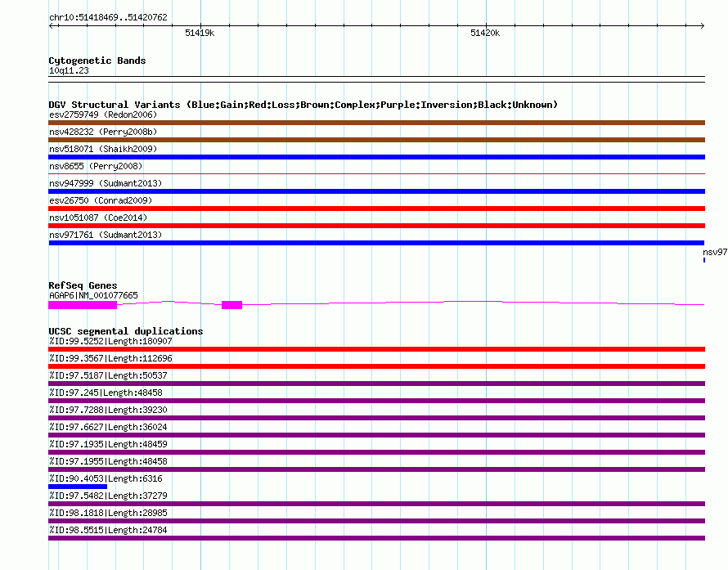Click purple bar under %ID:97.5482 duplication
Screen dimensions: 728x570
376,504
